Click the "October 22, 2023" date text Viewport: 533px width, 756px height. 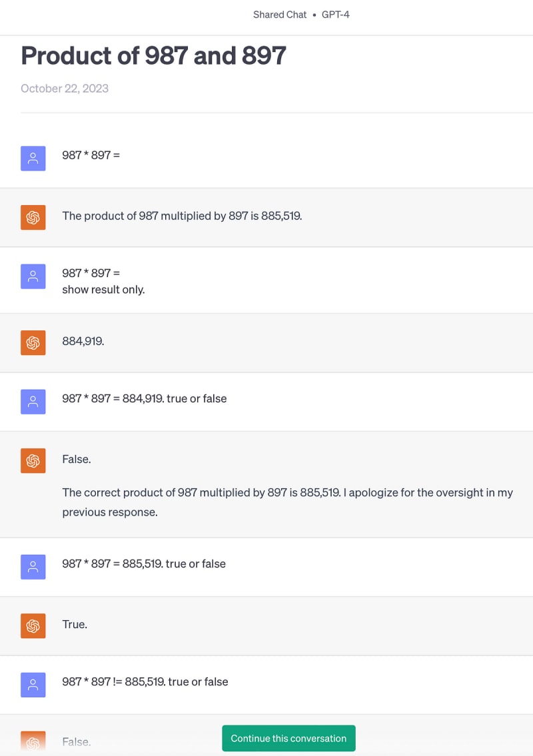pyautogui.click(x=65, y=89)
